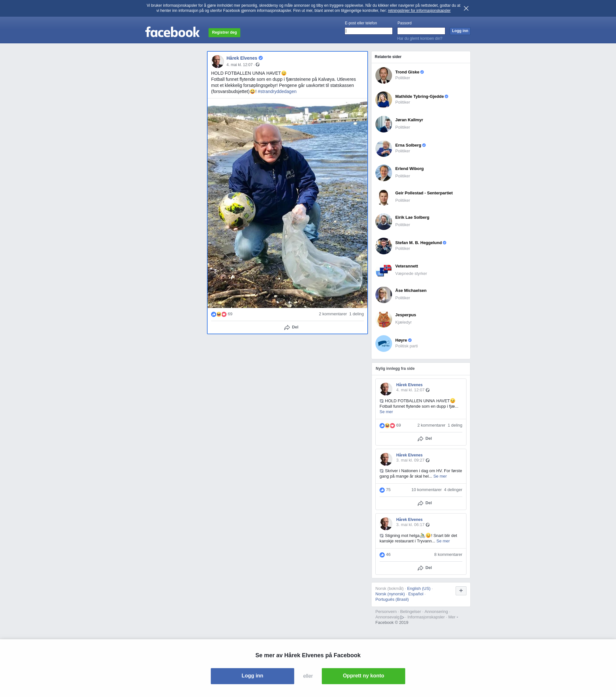Switch language to English (US)
This screenshot has width=616, height=697.
click(418, 589)
